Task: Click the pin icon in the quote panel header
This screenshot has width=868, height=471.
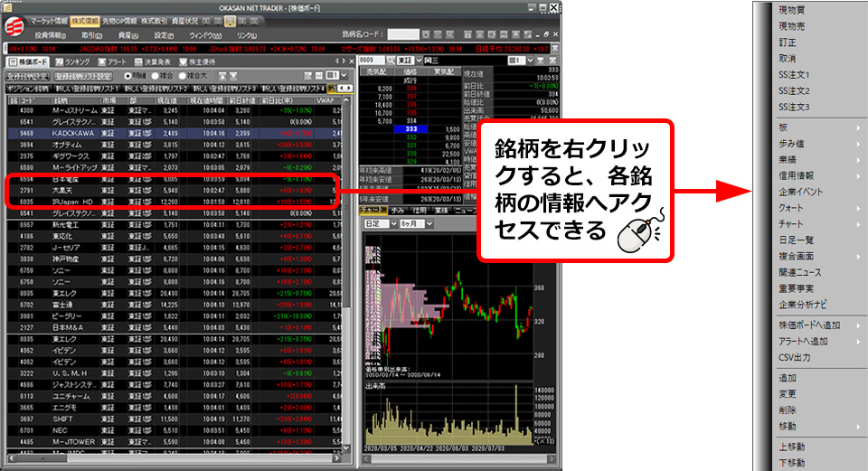Action: click(x=541, y=60)
